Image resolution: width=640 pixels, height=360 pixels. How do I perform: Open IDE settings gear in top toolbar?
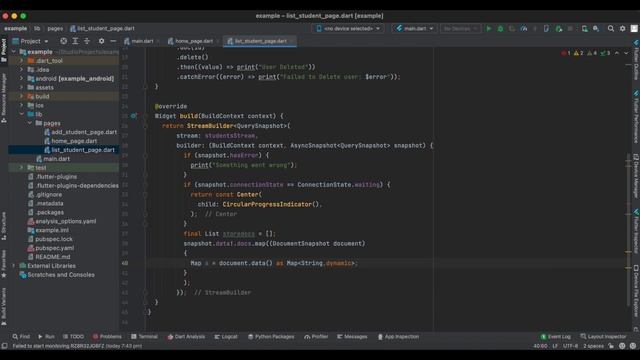pos(622,29)
